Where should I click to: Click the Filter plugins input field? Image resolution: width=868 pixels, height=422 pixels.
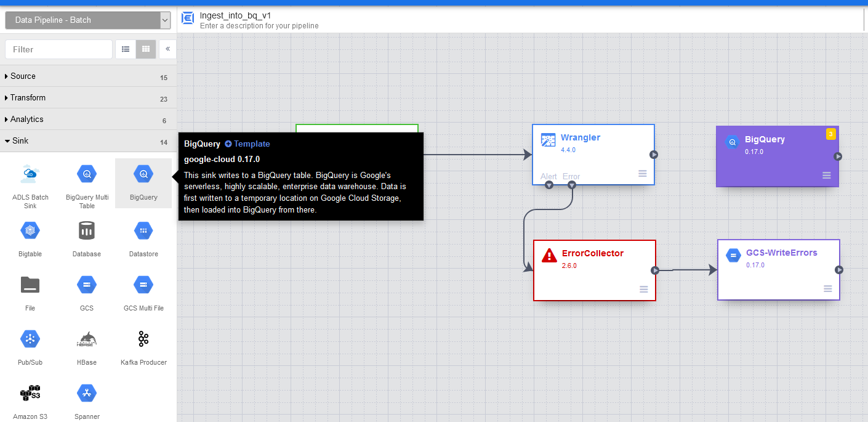[58, 49]
